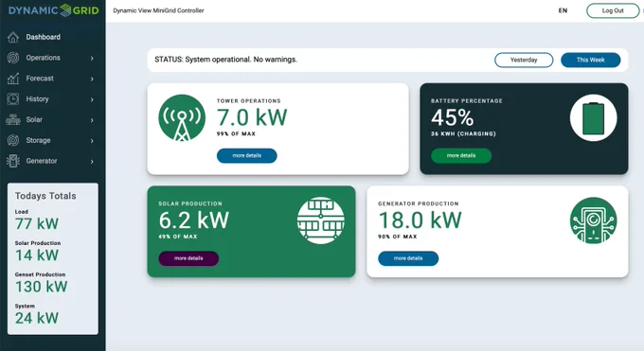Click the History clock icon
644x351 pixels.
click(13, 99)
